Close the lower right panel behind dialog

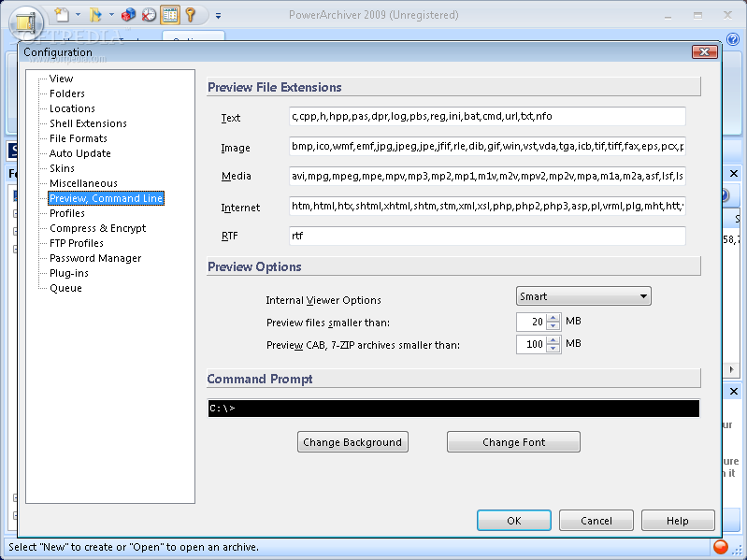(734, 392)
